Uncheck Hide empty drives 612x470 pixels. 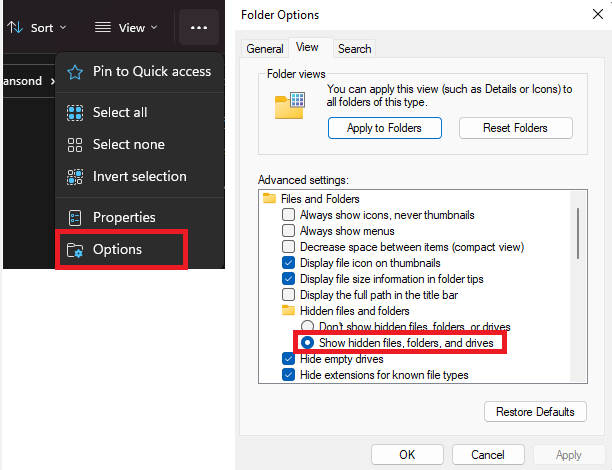click(288, 358)
